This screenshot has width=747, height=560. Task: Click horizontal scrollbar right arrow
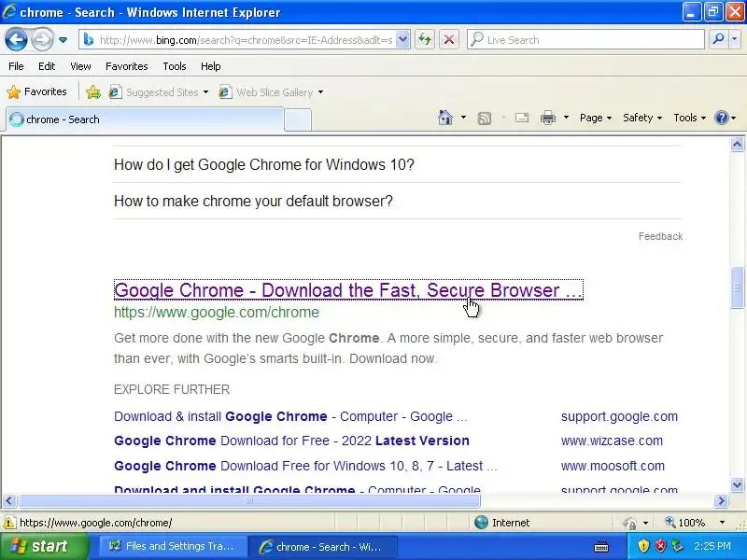pos(721,500)
